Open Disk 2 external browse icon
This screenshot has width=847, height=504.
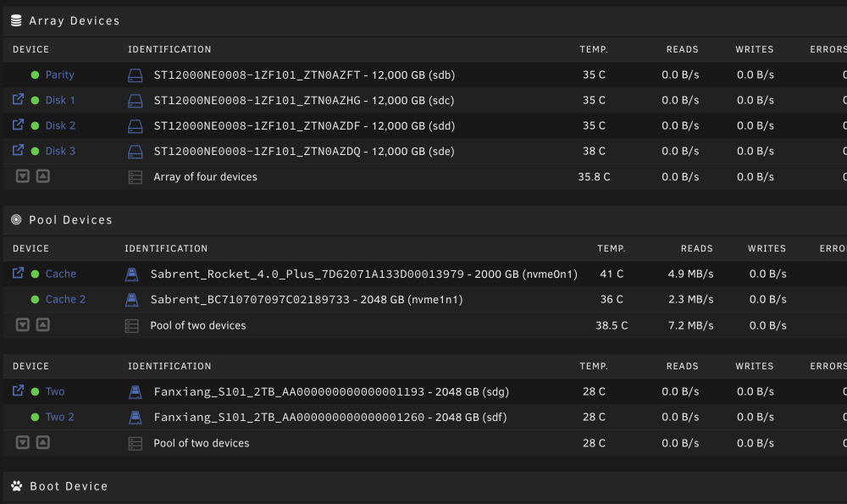(18, 125)
